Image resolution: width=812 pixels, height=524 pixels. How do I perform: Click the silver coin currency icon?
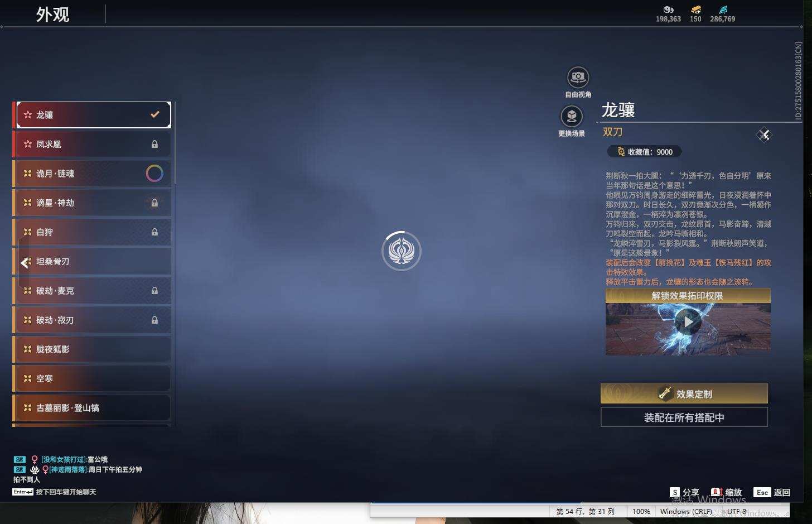coord(668,9)
